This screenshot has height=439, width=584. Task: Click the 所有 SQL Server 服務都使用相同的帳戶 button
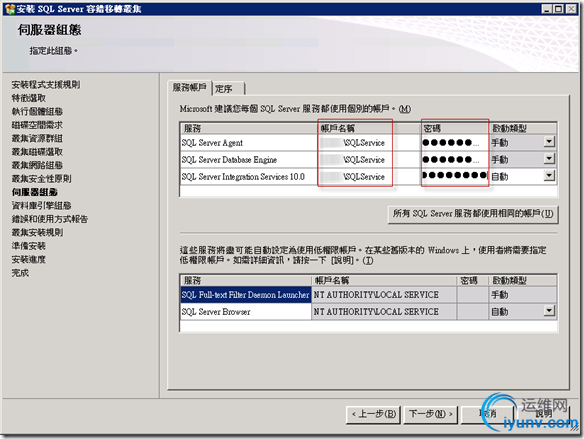click(473, 214)
